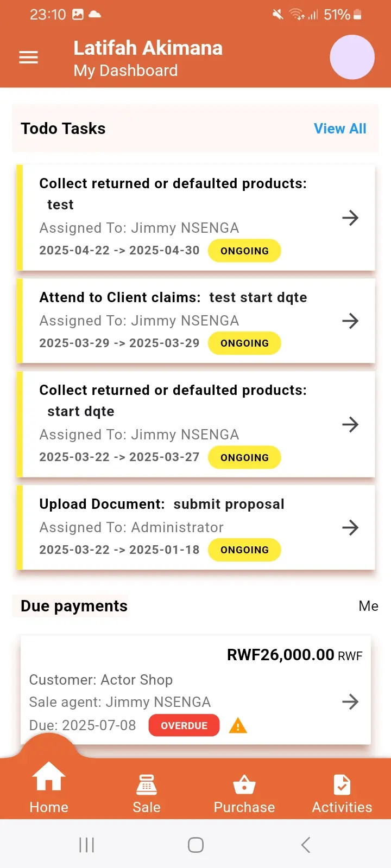Open arrow for 'start dqte' collect task
The width and height of the screenshot is (391, 868).
pyautogui.click(x=350, y=424)
